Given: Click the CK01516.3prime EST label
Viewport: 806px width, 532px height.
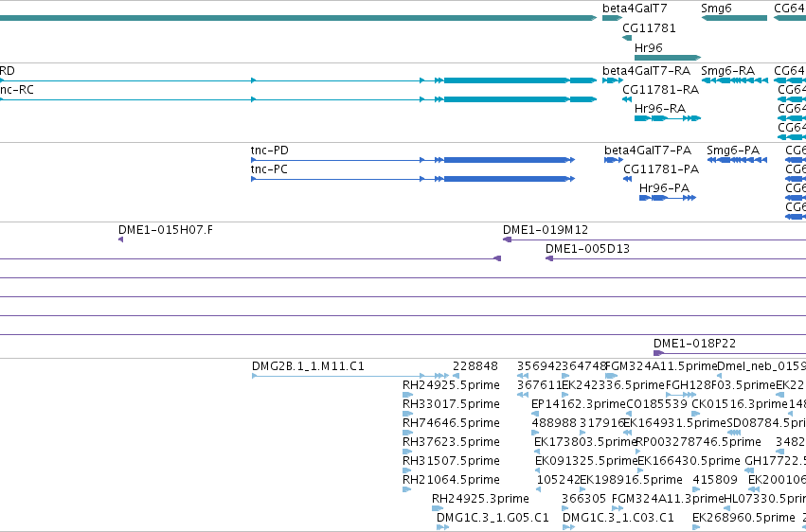Looking at the screenshot, I should tap(740, 404).
